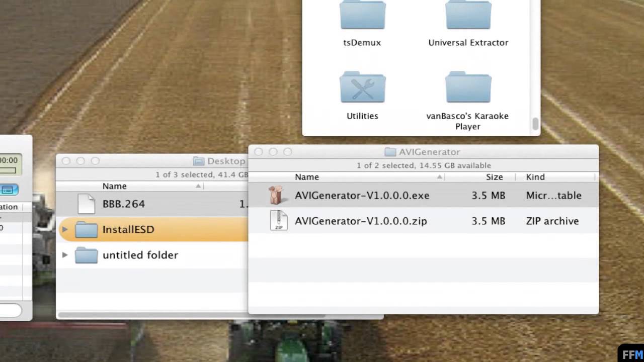This screenshot has height=362, width=644.
Task: Click the untitled folder icon in Desktop window
Action: (86, 255)
